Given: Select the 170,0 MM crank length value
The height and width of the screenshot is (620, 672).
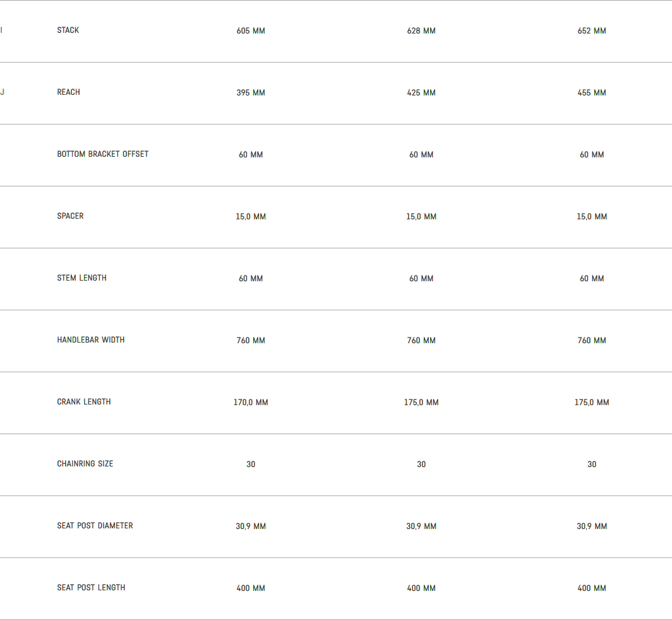Looking at the screenshot, I should 251,403.
